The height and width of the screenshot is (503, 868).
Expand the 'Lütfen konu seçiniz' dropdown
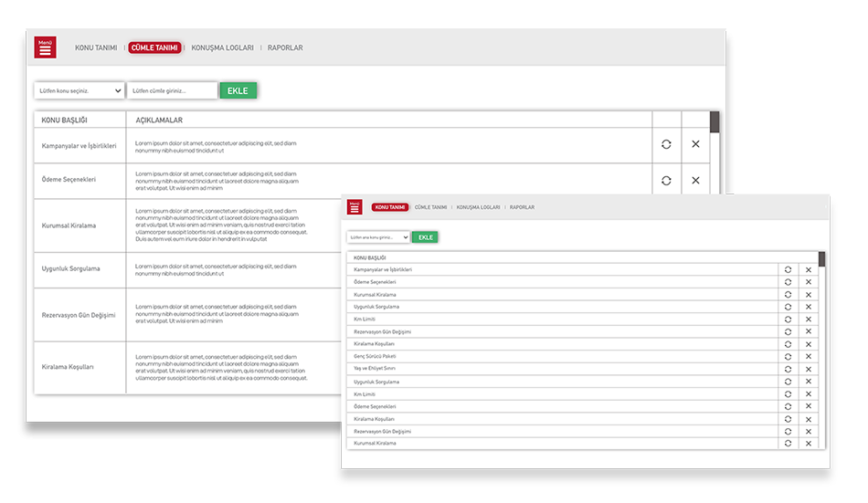tap(79, 90)
